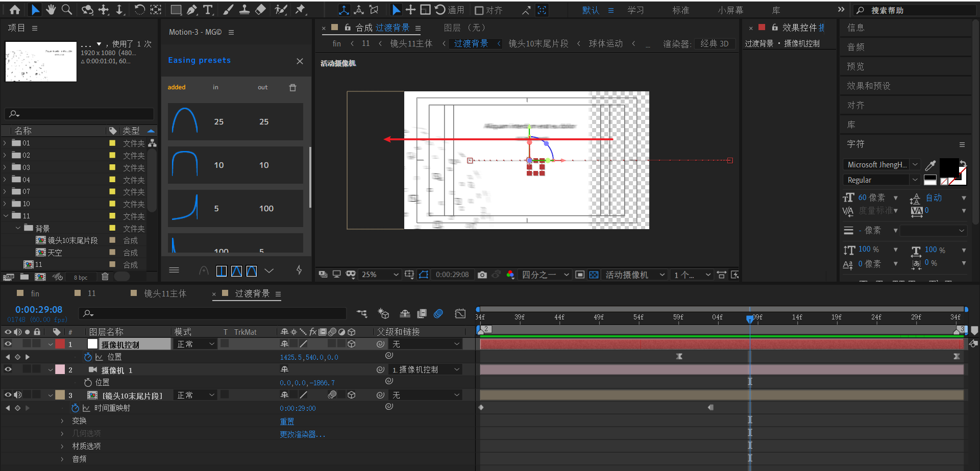Show channel and color management settings
The height and width of the screenshot is (471, 980).
(510, 275)
